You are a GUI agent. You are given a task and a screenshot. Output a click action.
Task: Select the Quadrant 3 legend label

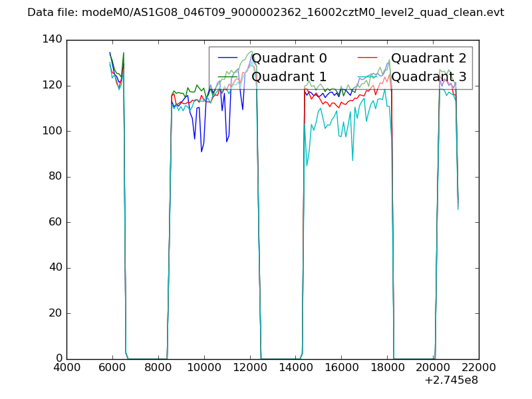tap(428, 77)
